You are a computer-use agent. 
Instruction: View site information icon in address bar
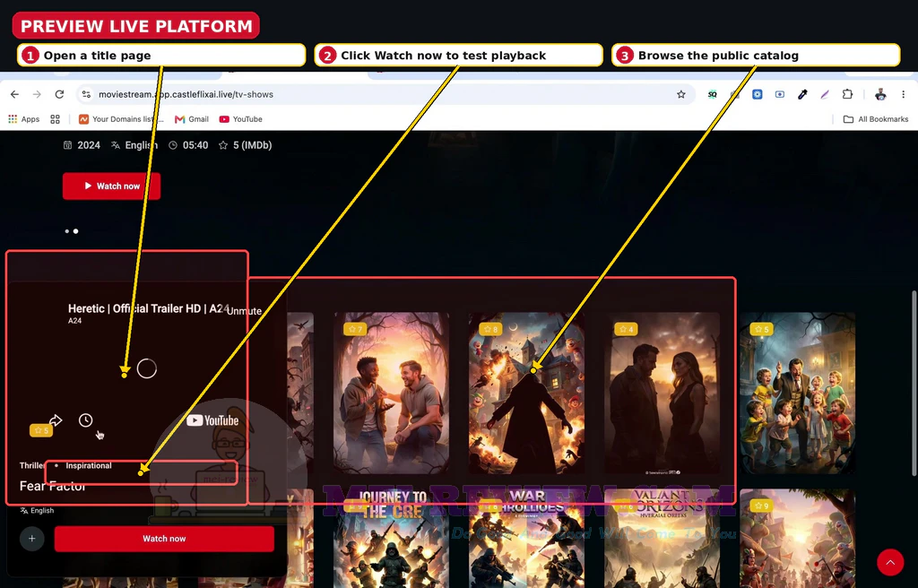click(x=86, y=94)
